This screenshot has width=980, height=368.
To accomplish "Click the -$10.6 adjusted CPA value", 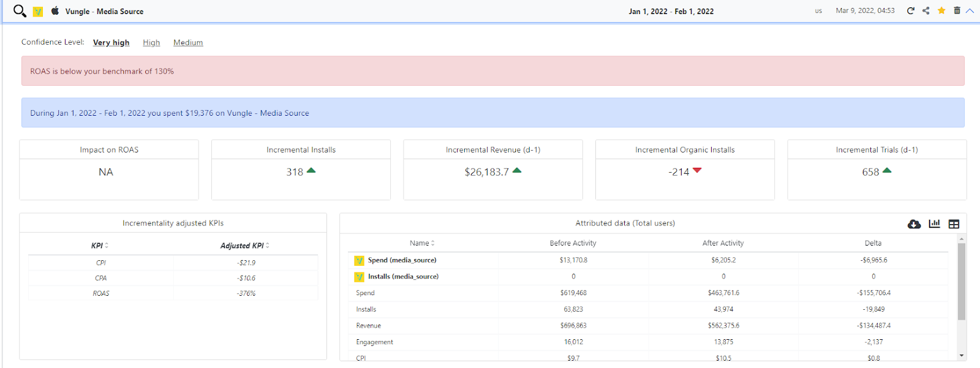I will 246,278.
